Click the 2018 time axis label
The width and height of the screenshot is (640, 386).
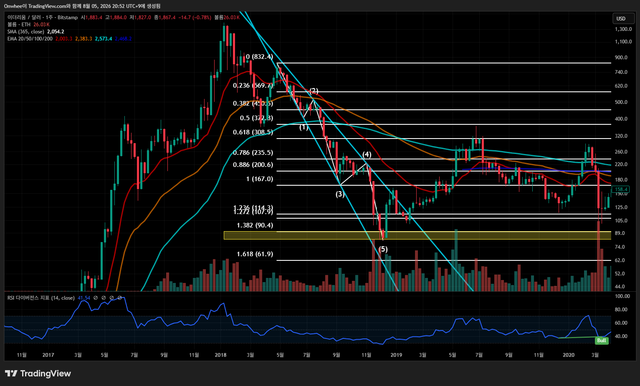coord(220,355)
